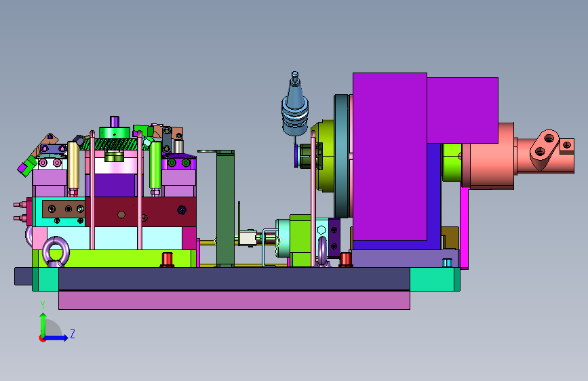The width and height of the screenshot is (588, 381).
Task: Select the magenta vertical plate at right
Action: pos(465,228)
